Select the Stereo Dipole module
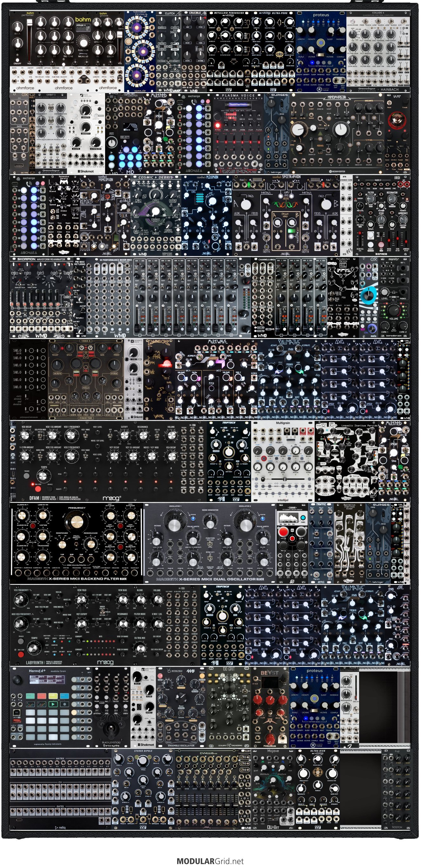Viewport: 421px width, 868px height. 143,790
